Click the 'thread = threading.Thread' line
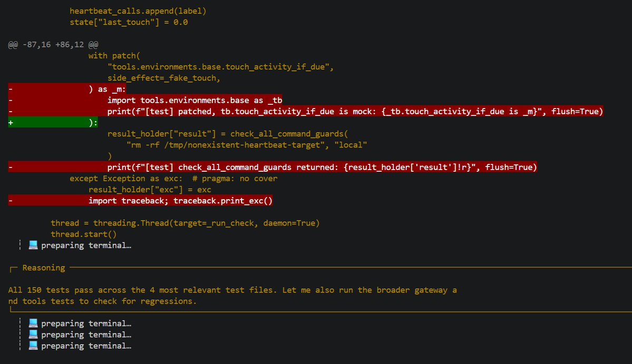Image resolution: width=632 pixels, height=364 pixels. click(x=184, y=223)
